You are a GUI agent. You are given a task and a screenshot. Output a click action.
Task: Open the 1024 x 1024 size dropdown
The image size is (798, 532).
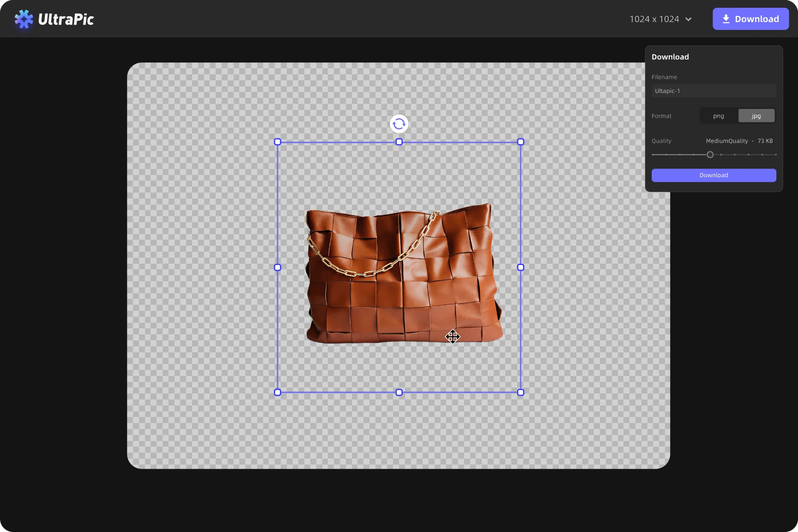point(655,19)
